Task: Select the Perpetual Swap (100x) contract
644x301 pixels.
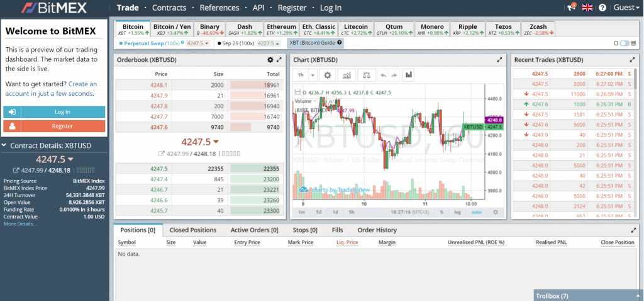Action: click(x=164, y=43)
